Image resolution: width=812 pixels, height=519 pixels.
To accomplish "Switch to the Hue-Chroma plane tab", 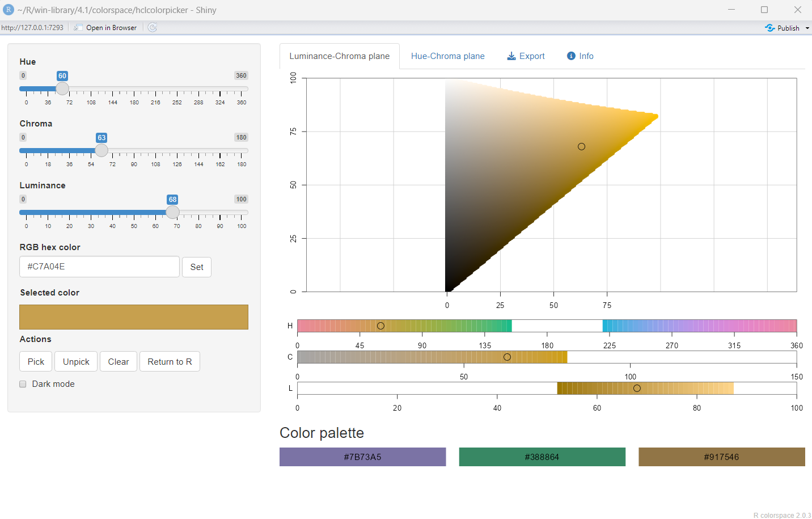I will coord(447,56).
